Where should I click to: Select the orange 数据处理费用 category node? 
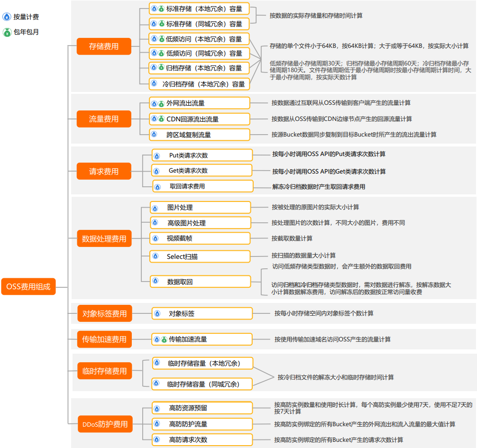coord(104,238)
